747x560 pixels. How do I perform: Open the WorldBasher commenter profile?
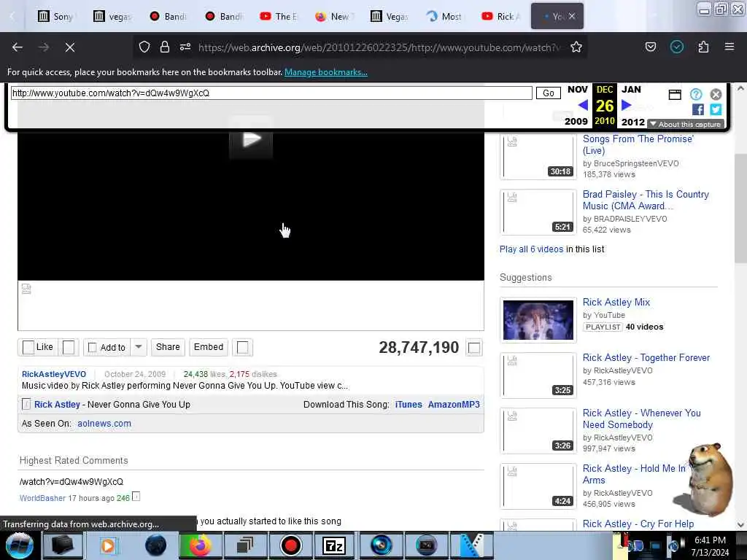[42, 498]
